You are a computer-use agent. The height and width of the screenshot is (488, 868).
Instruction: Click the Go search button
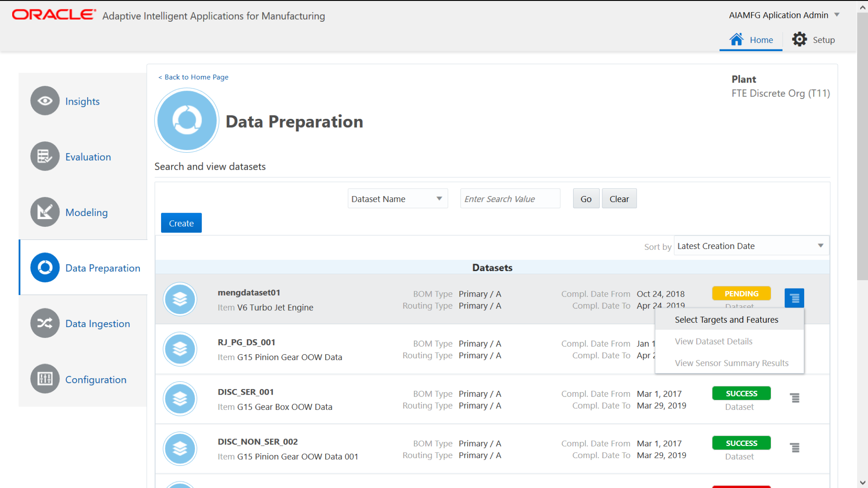586,199
